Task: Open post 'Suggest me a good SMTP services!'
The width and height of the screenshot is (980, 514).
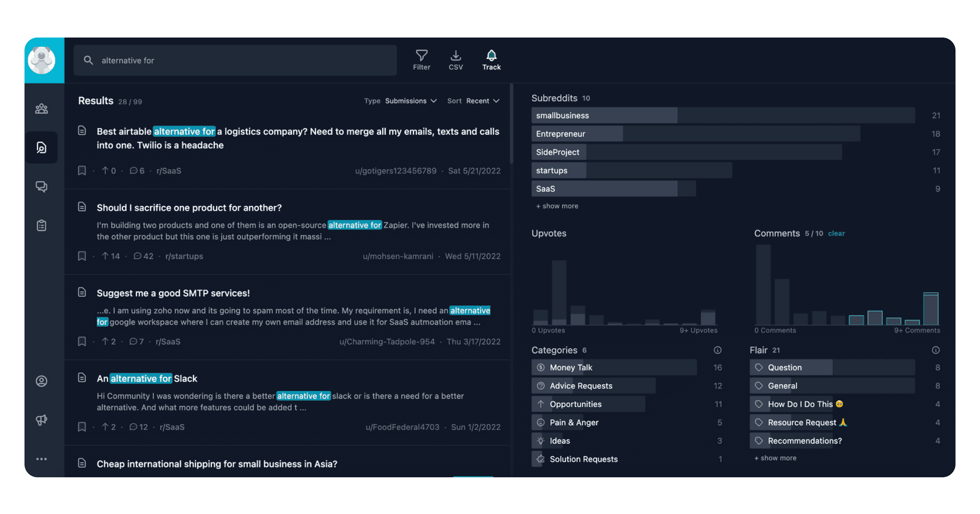Action: pos(173,293)
